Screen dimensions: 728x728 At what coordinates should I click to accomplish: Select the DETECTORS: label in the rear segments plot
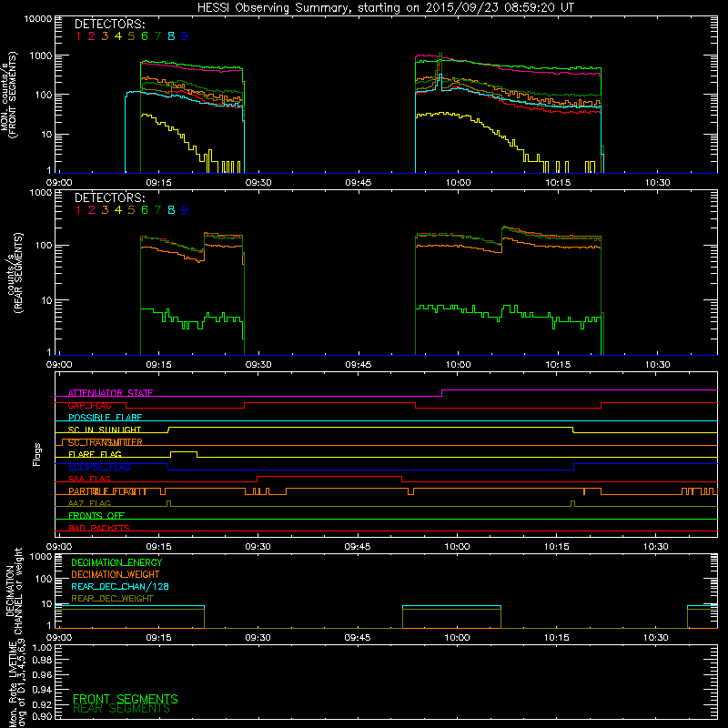click(109, 198)
